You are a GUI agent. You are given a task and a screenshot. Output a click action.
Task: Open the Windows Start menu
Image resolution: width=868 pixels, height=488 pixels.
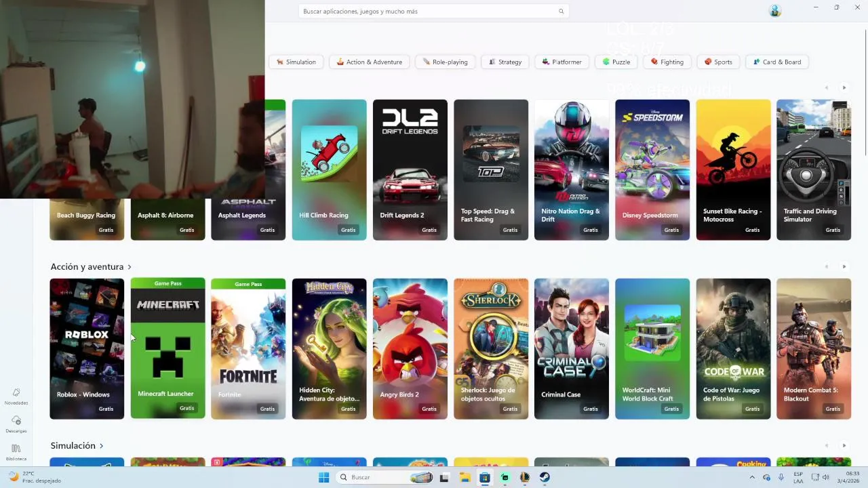(324, 477)
